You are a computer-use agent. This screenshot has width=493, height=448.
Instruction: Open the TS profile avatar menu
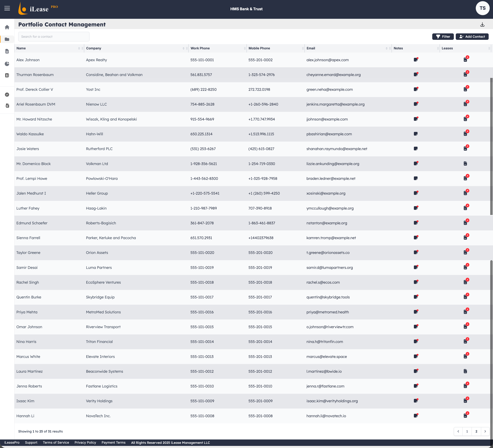click(483, 8)
